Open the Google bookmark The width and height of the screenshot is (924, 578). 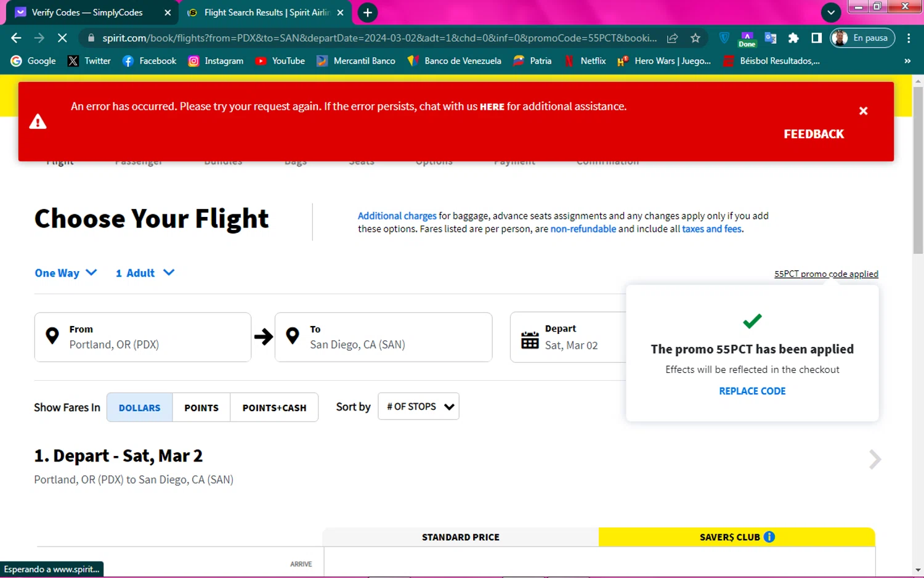tap(33, 61)
